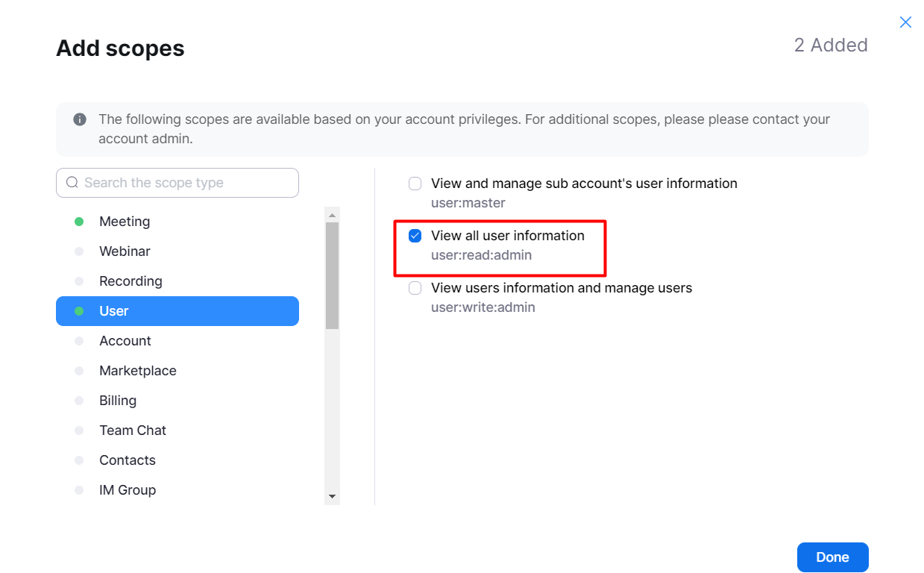Click the search magnifier icon
Viewport: 924px width, 573px height.
coord(72,183)
